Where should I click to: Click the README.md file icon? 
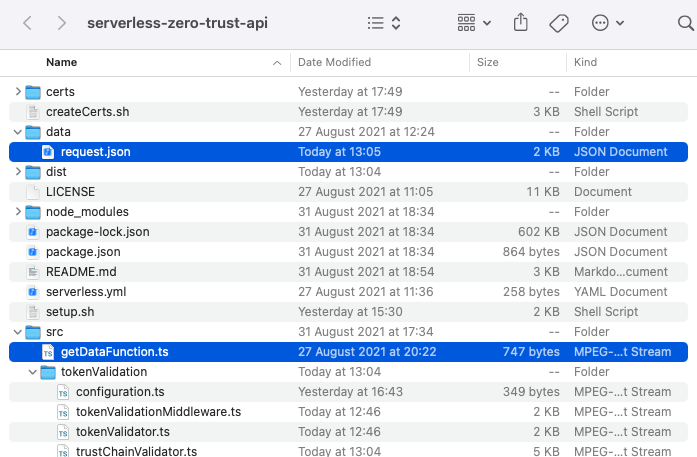[33, 272]
